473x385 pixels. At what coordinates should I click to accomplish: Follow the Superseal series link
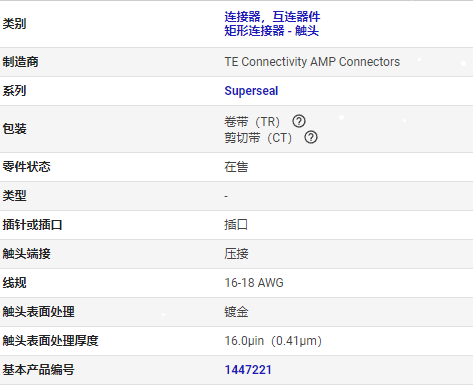[x=251, y=91]
